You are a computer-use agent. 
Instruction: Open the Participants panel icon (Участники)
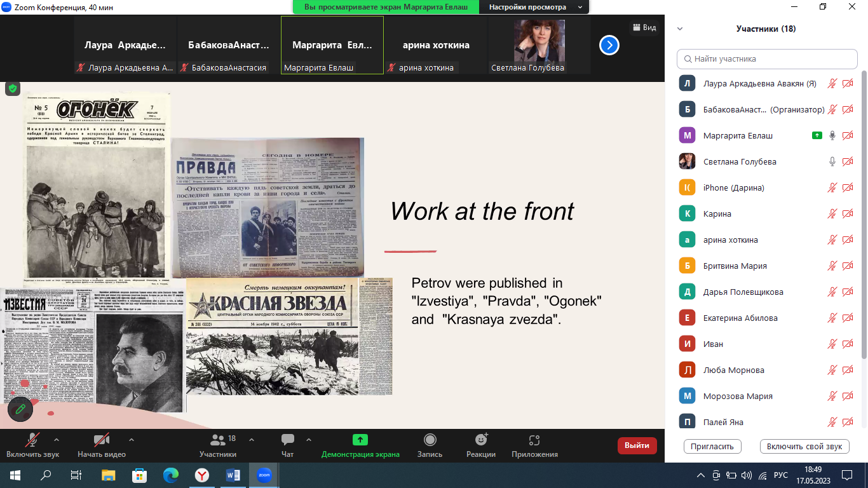point(218,440)
